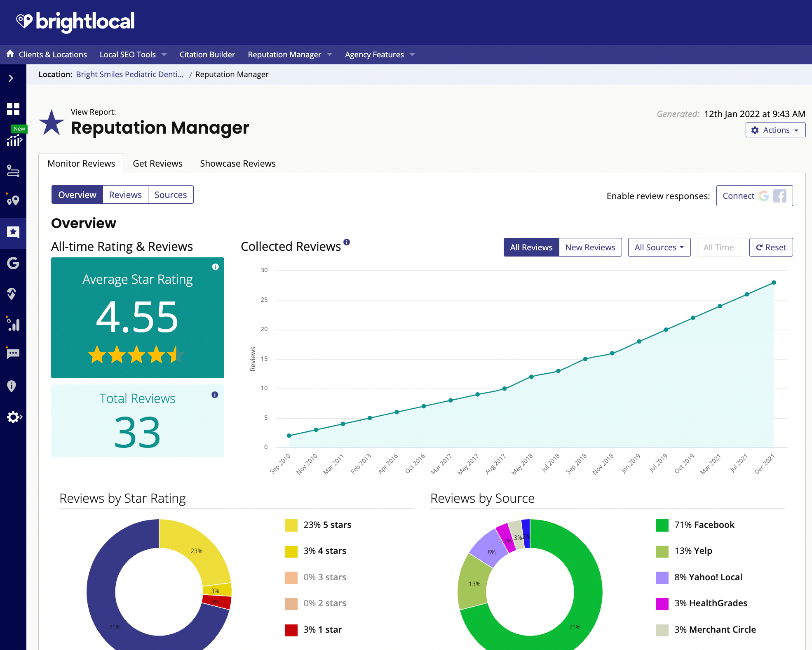Switch to the Get Reviews tab

[157, 164]
